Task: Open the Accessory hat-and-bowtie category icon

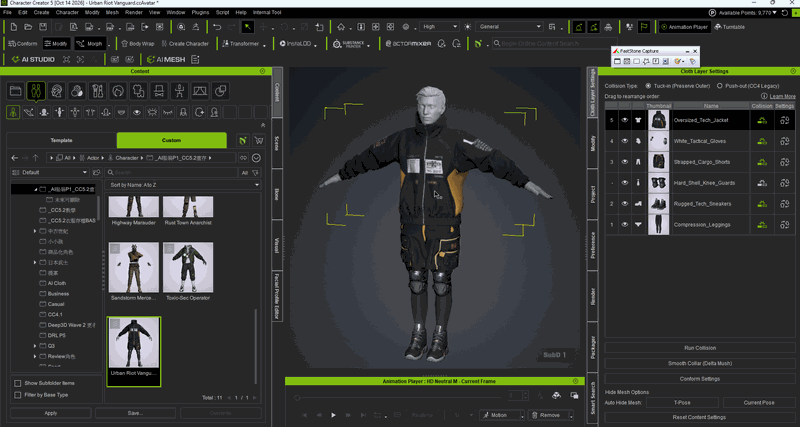Action: click(x=159, y=91)
